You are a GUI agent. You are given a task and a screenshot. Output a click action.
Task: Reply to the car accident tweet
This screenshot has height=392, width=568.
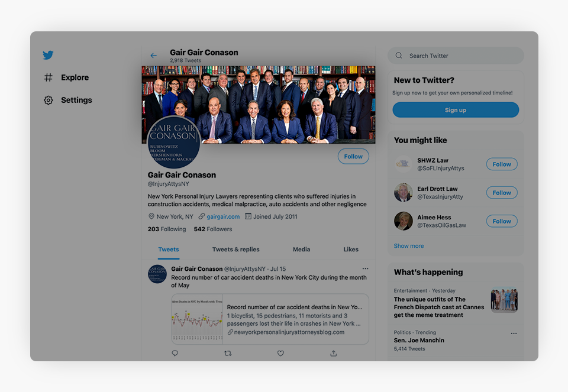[175, 353]
